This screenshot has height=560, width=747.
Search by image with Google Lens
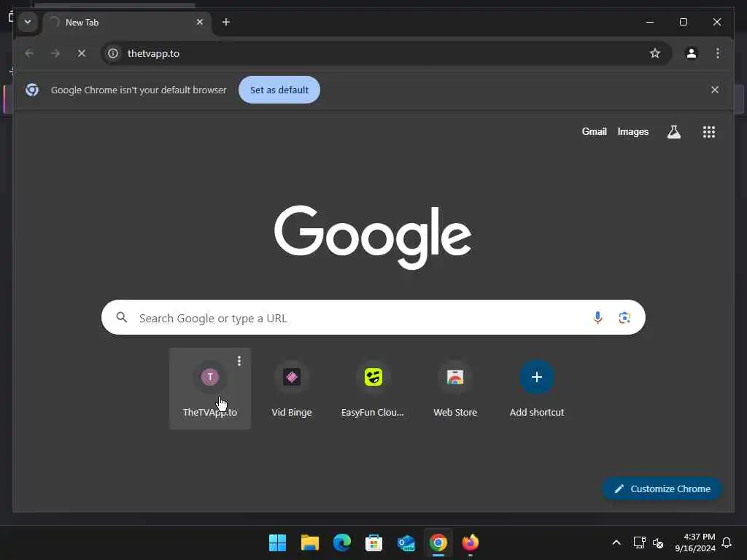click(624, 318)
